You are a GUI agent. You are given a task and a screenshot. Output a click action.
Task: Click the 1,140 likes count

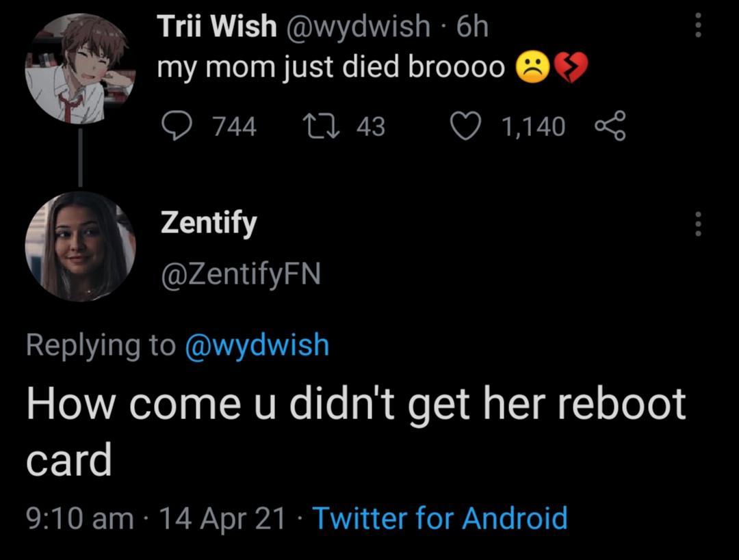533,126
